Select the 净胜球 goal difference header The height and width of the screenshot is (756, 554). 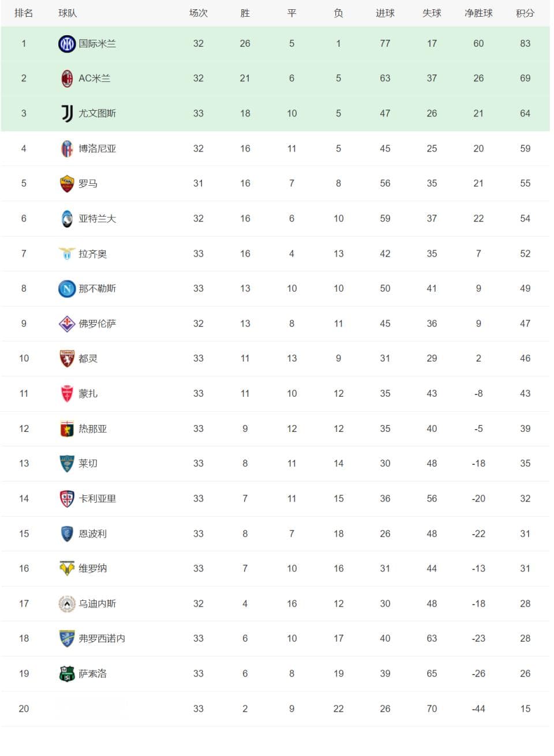tap(478, 13)
